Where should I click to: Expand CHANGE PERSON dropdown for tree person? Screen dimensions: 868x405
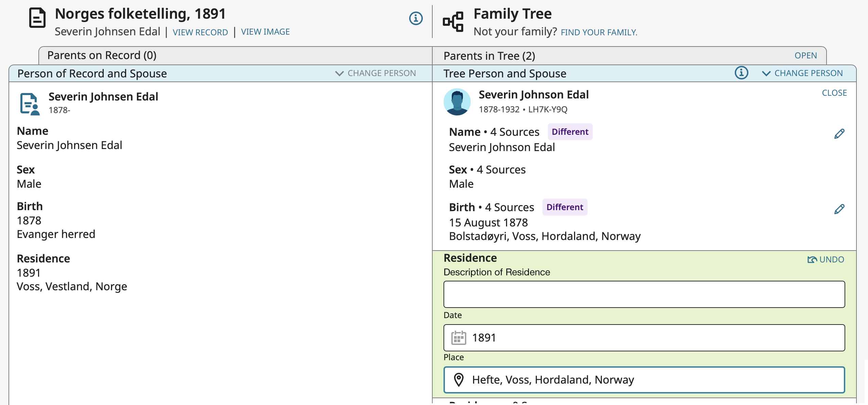coord(802,73)
